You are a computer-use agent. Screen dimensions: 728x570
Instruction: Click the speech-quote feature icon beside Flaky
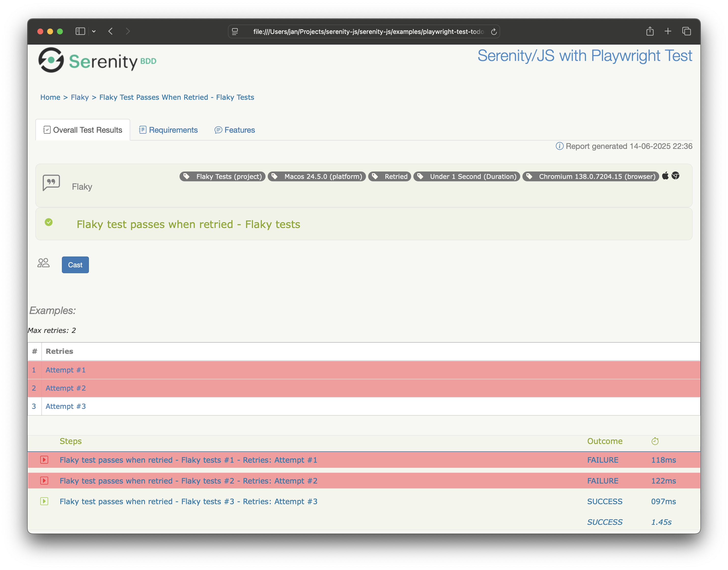pyautogui.click(x=51, y=183)
